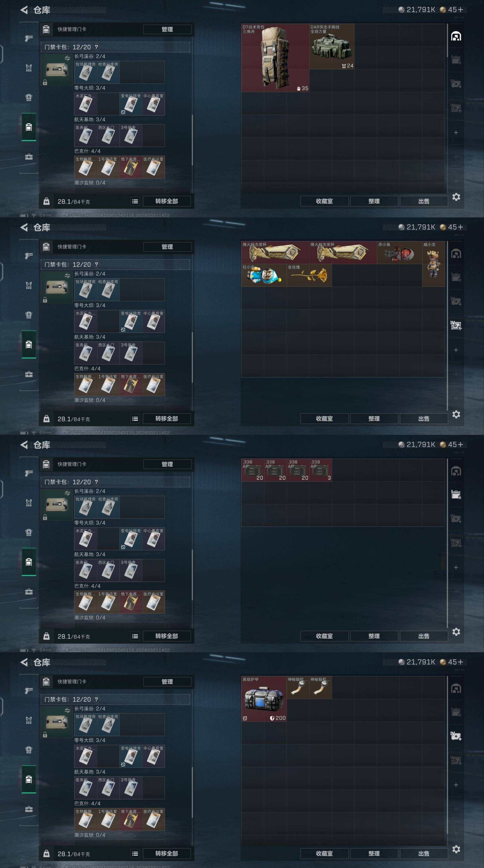Click the highlighted ammo box tab icon
The image size is (484, 868).
coord(456,494)
